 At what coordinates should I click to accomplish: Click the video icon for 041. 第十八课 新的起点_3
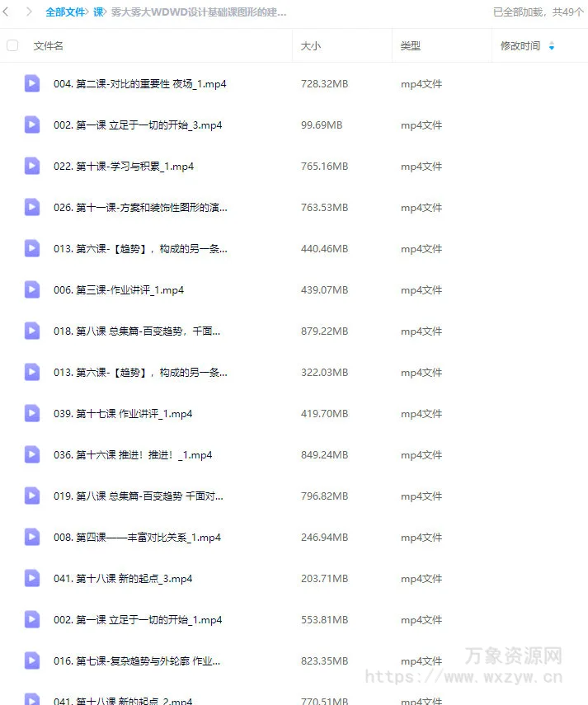(32, 578)
